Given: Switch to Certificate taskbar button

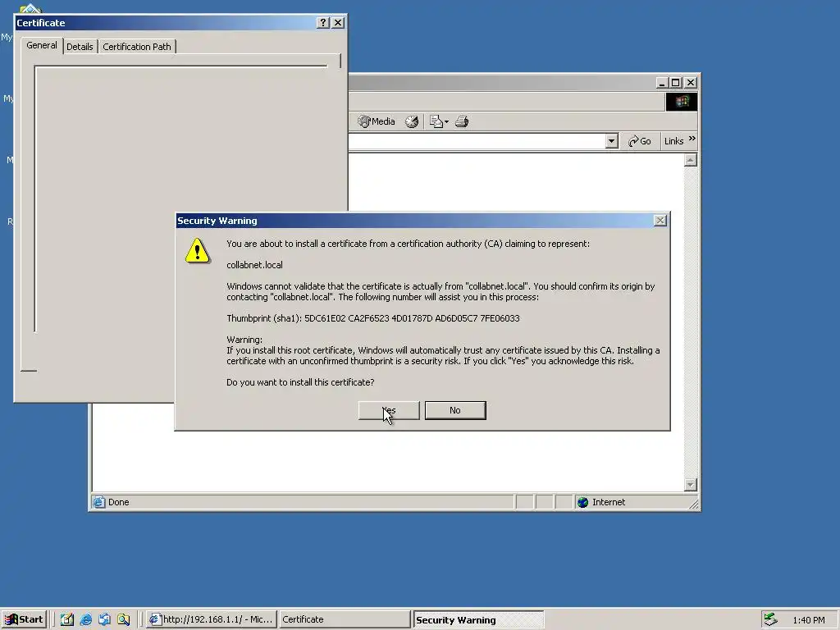Looking at the screenshot, I should click(x=345, y=619).
